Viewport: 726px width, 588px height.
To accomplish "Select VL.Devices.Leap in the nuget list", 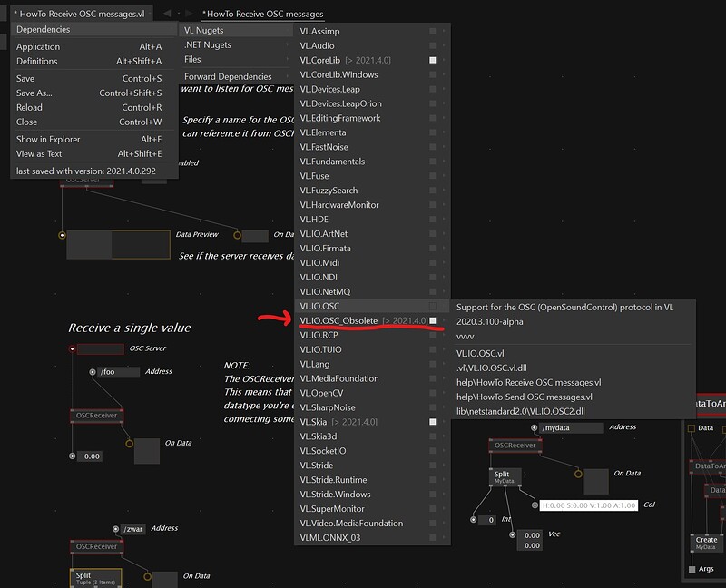I will [x=372, y=89].
